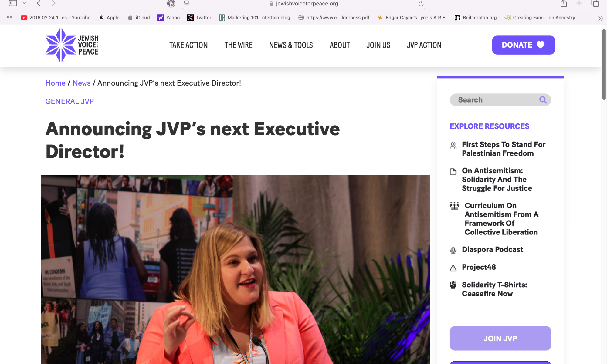Click the Donate button
607x364 pixels.
click(523, 45)
